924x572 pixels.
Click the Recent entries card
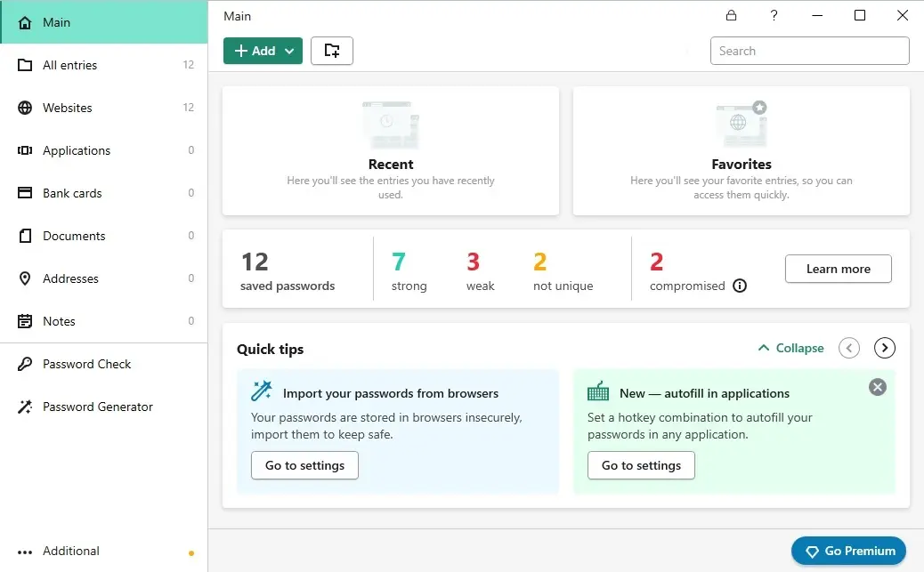pos(391,151)
